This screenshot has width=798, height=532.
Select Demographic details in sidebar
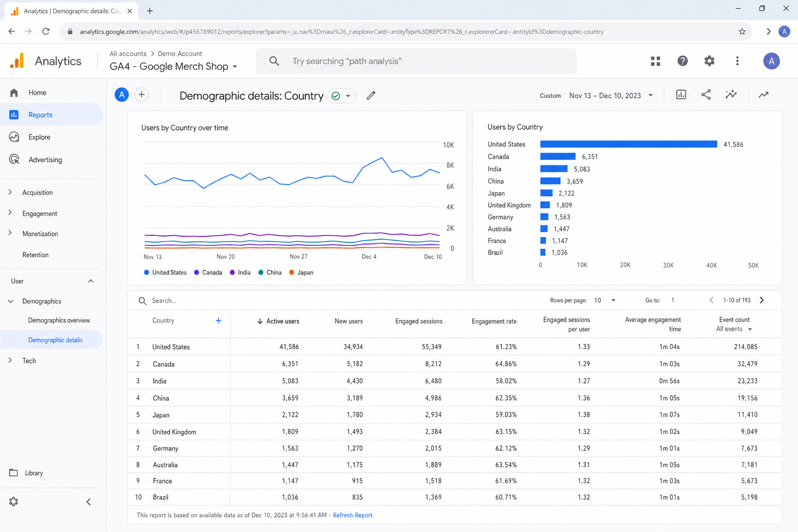pyautogui.click(x=51, y=340)
